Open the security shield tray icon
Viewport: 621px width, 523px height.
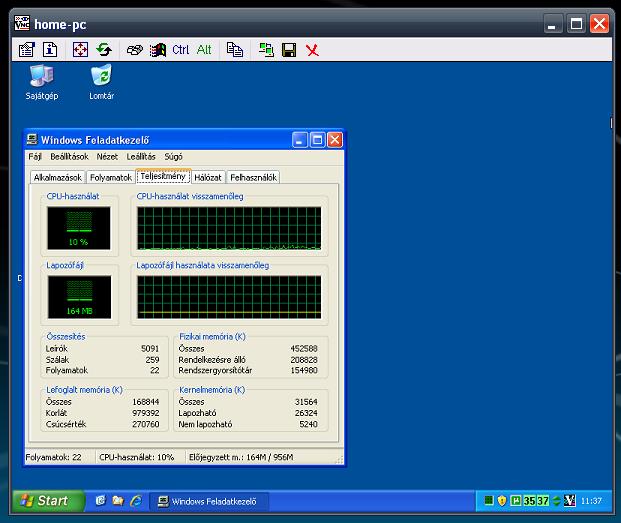(502, 500)
